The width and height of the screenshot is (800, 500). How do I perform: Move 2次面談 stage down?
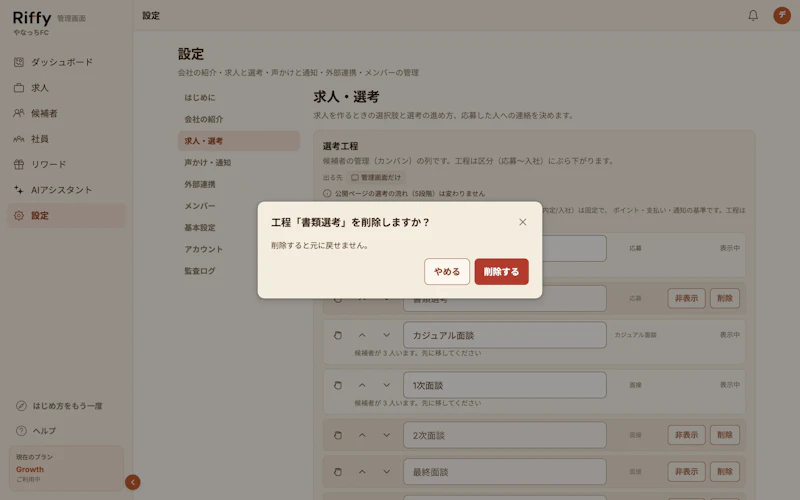386,435
